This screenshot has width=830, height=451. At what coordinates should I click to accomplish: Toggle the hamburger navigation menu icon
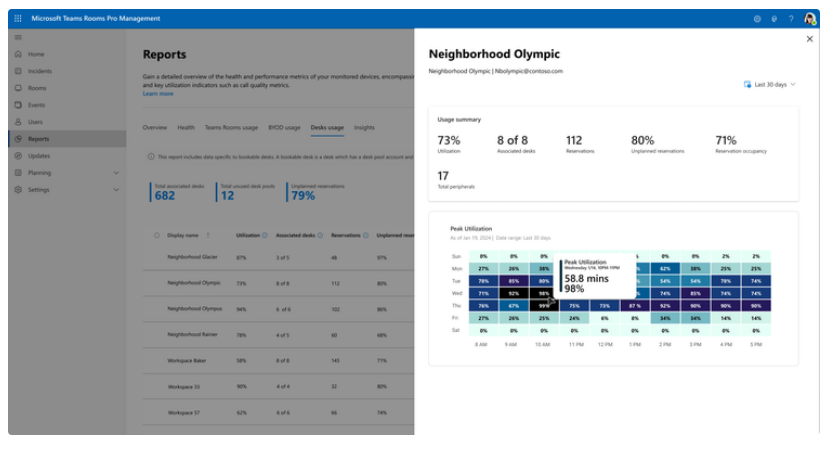(x=18, y=38)
